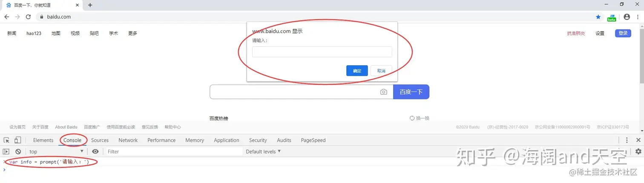Click the About Baidu footer link
Screen dimensions: 644x183
[x=66, y=127]
